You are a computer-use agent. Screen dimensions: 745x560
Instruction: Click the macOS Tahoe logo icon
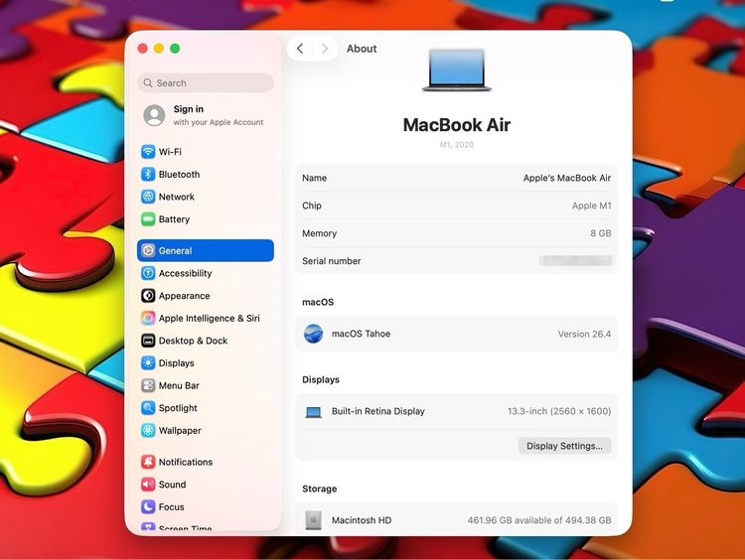(x=314, y=334)
